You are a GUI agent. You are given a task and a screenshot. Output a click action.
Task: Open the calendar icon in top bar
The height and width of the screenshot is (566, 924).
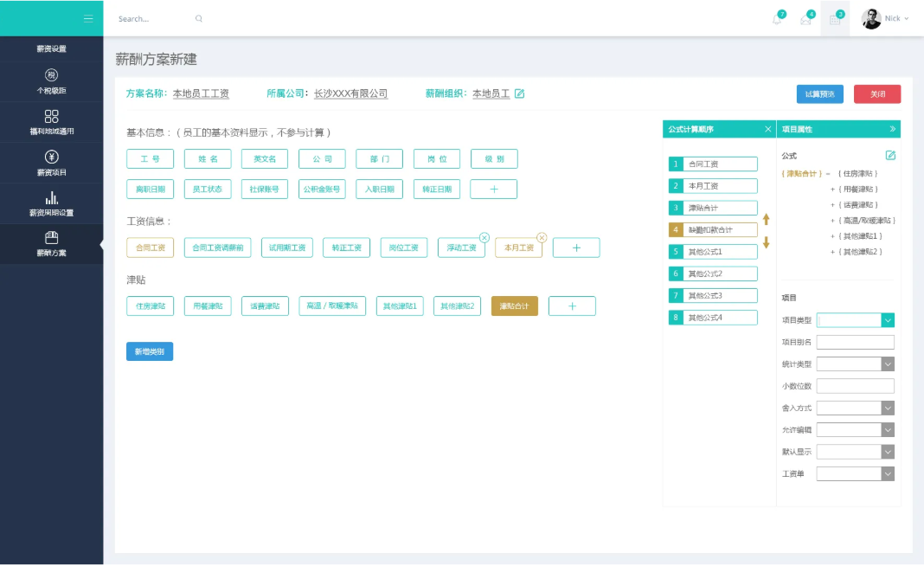click(835, 19)
